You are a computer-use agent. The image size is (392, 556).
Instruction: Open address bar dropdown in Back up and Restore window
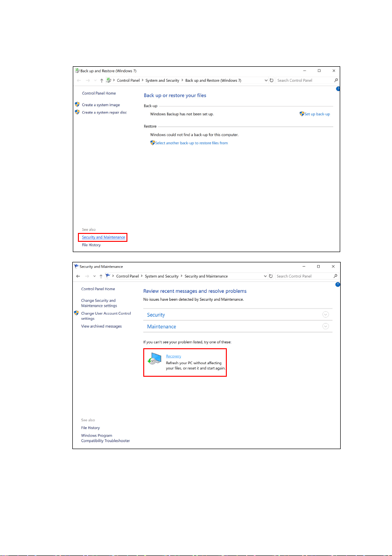pos(266,80)
